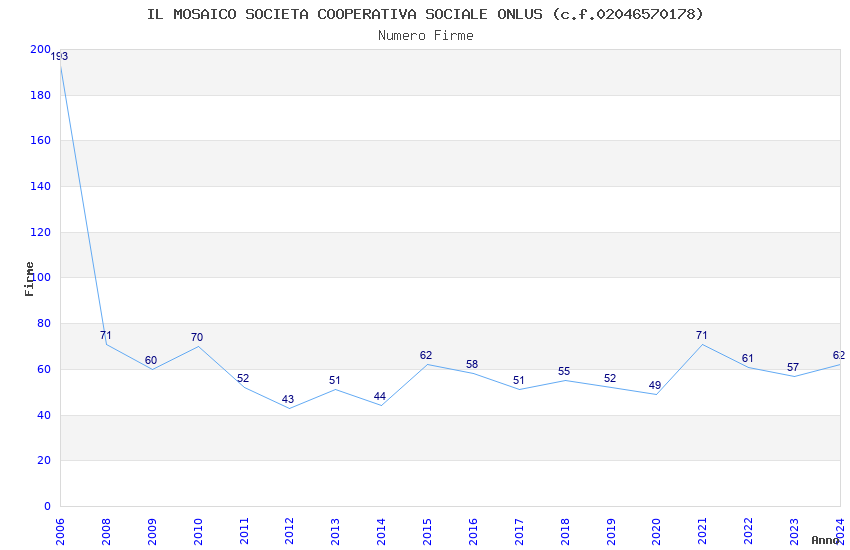Image resolution: width=850 pixels, height=550 pixels.
Task: Click the chart title IL MOSAICO SOCIETA COOPERATIVA
Action: coord(425,14)
